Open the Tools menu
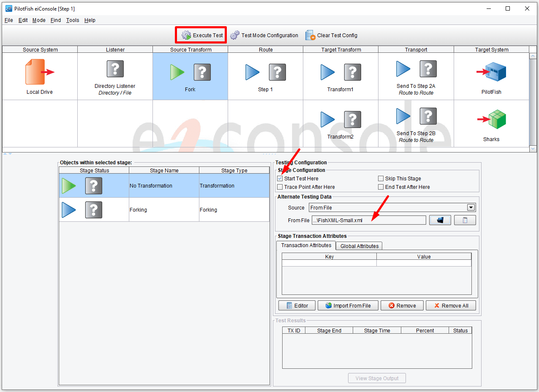 tap(73, 20)
